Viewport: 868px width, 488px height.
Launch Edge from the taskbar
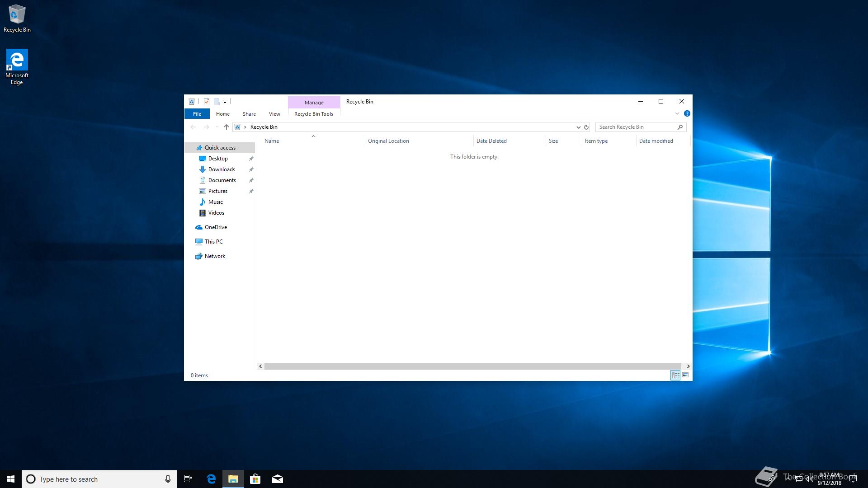[211, 479]
